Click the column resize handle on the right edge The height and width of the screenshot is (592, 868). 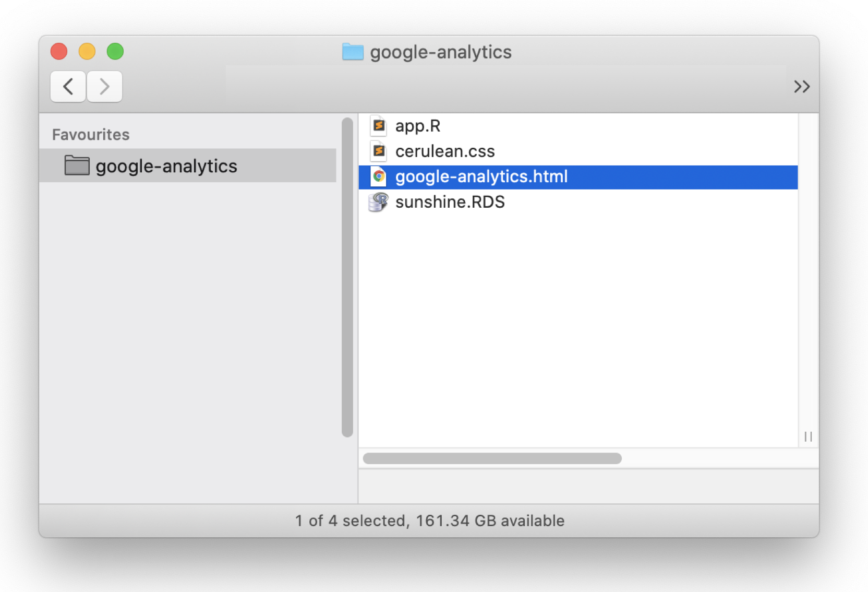809,437
